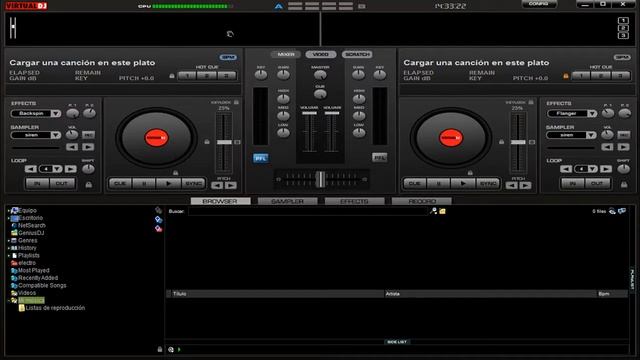
Task: Click the Escritorio desktop icon in tree
Action: click(x=15, y=218)
